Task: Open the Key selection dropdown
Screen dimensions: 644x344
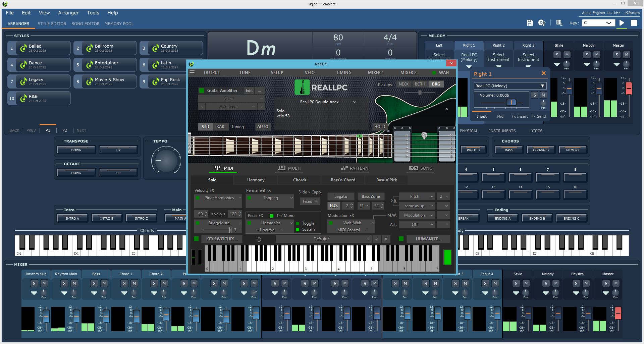Action: pyautogui.click(x=599, y=23)
